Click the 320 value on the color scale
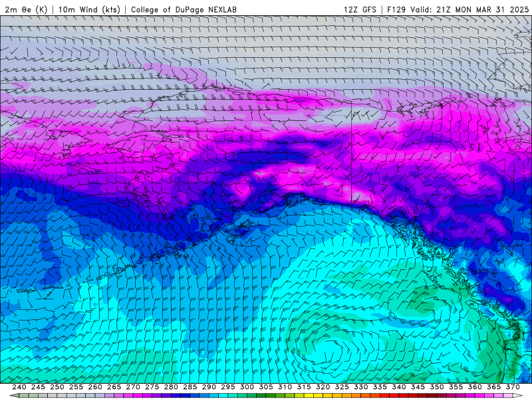The width and height of the screenshot is (532, 399). pyautogui.click(x=323, y=387)
